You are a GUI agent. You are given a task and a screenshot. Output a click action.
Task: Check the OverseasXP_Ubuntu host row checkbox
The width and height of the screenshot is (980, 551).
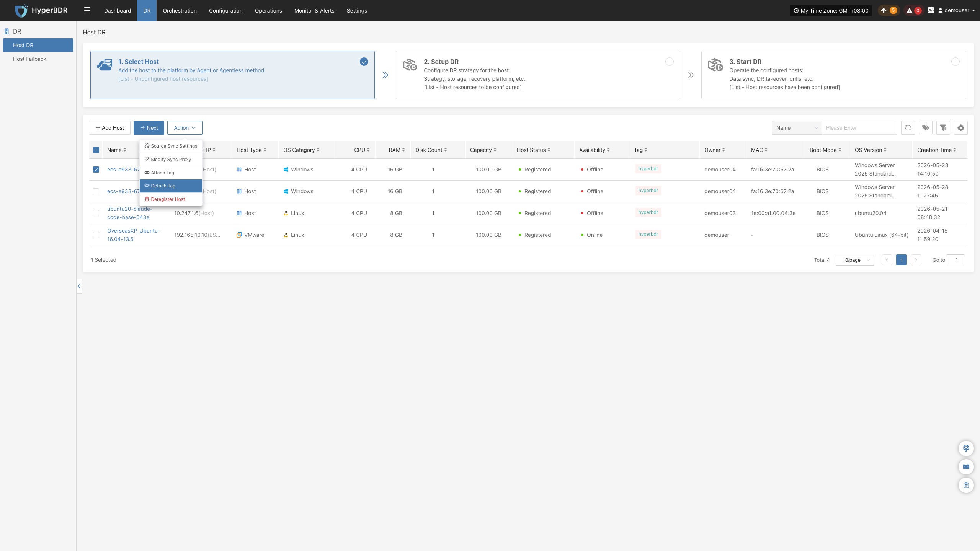point(96,235)
